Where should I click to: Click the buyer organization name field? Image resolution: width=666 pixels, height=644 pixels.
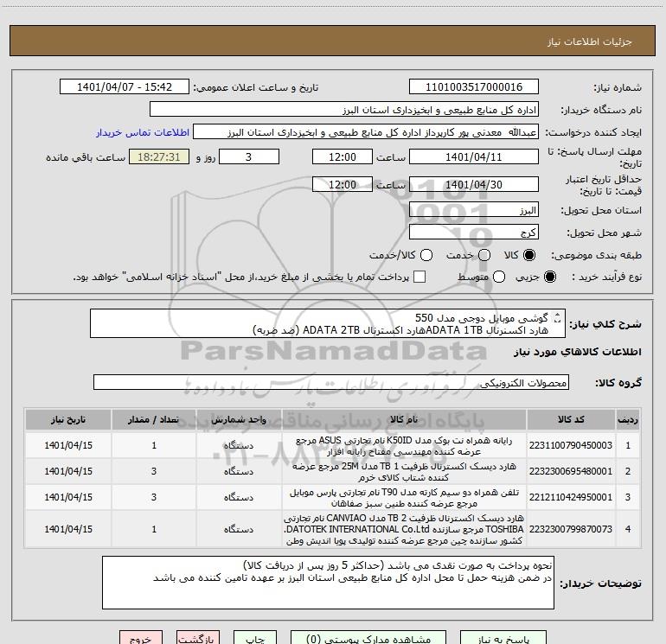[x=344, y=110]
